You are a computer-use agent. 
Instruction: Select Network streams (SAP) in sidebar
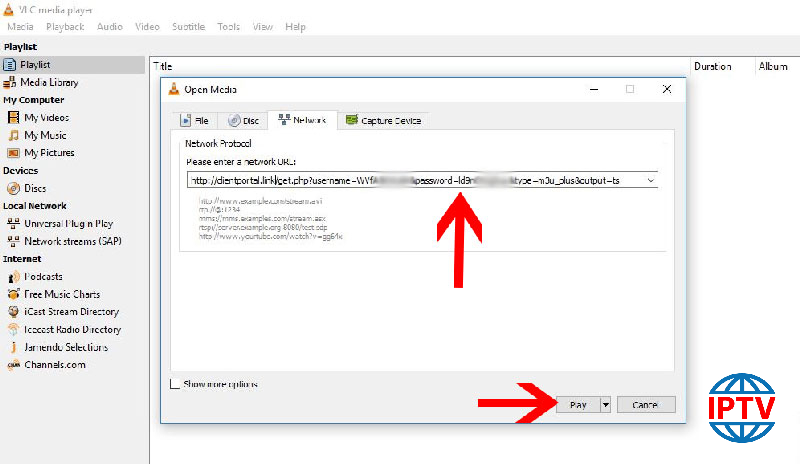coord(72,241)
